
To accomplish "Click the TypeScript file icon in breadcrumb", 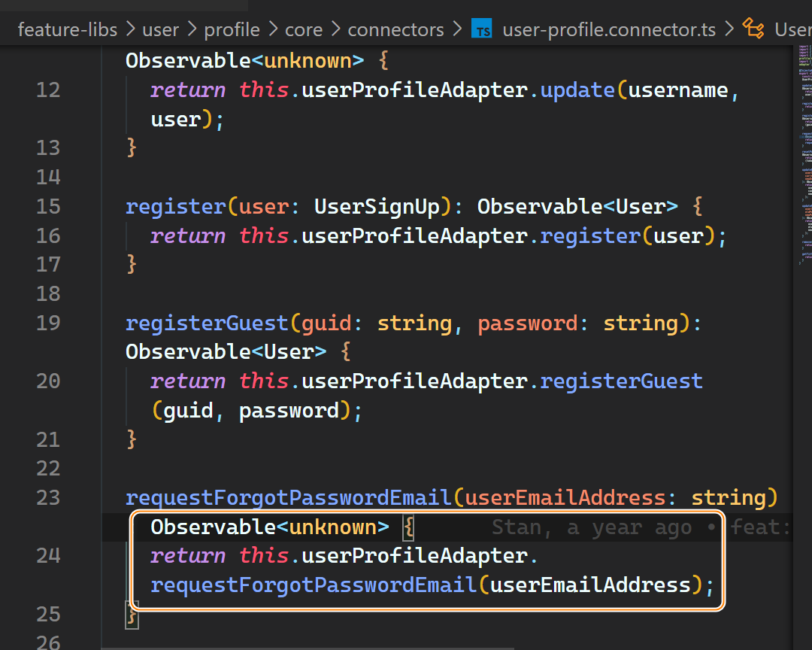I will pos(482,29).
